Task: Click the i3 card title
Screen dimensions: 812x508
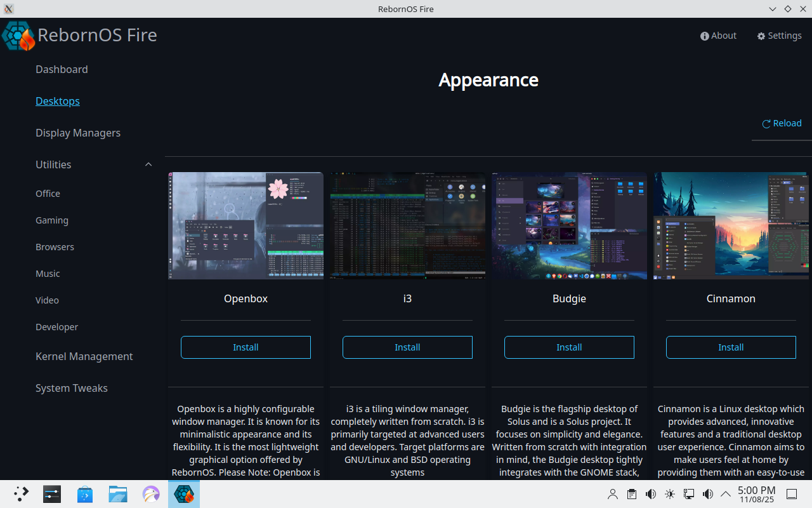Action: click(x=407, y=298)
